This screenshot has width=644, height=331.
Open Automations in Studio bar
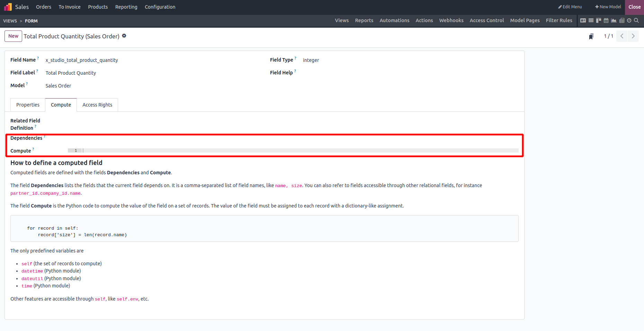coord(394,20)
